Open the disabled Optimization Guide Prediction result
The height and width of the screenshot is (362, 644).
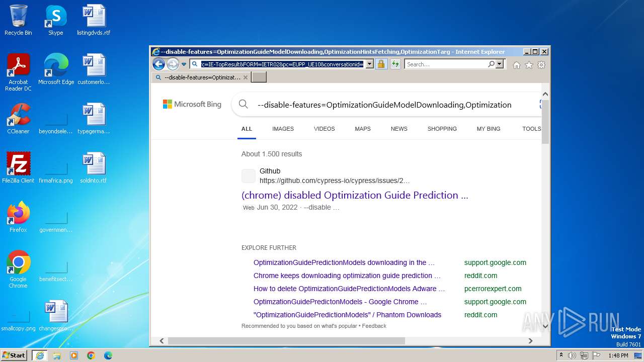tap(355, 195)
